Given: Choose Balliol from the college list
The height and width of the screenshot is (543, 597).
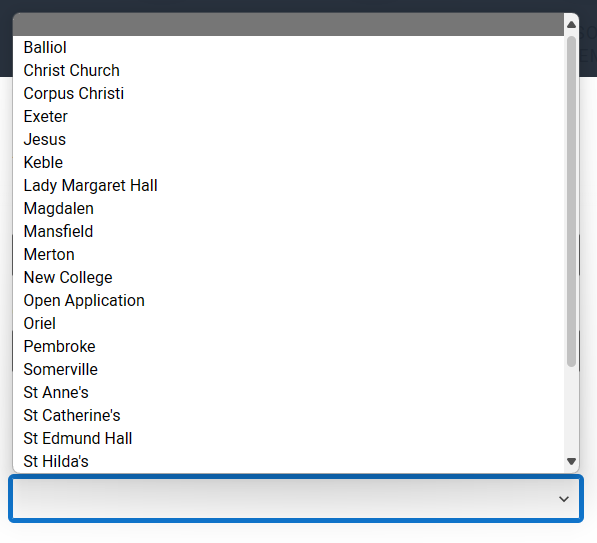Looking at the screenshot, I should pos(288,48).
